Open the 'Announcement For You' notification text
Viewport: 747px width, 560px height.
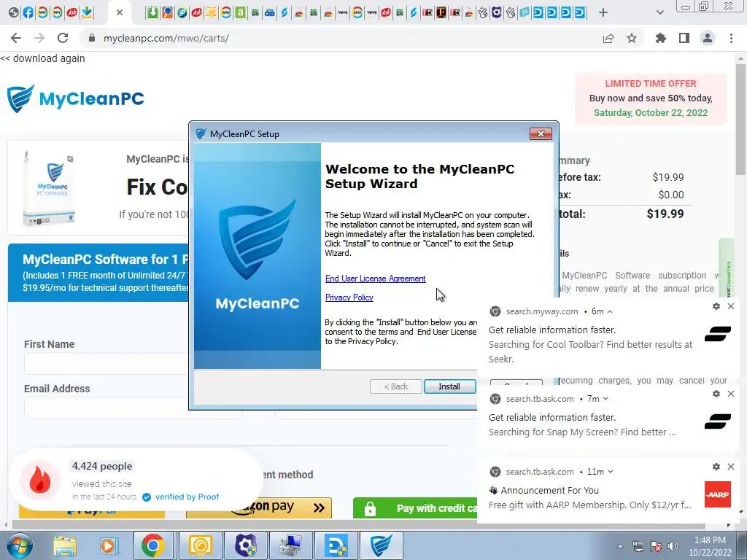click(x=549, y=491)
